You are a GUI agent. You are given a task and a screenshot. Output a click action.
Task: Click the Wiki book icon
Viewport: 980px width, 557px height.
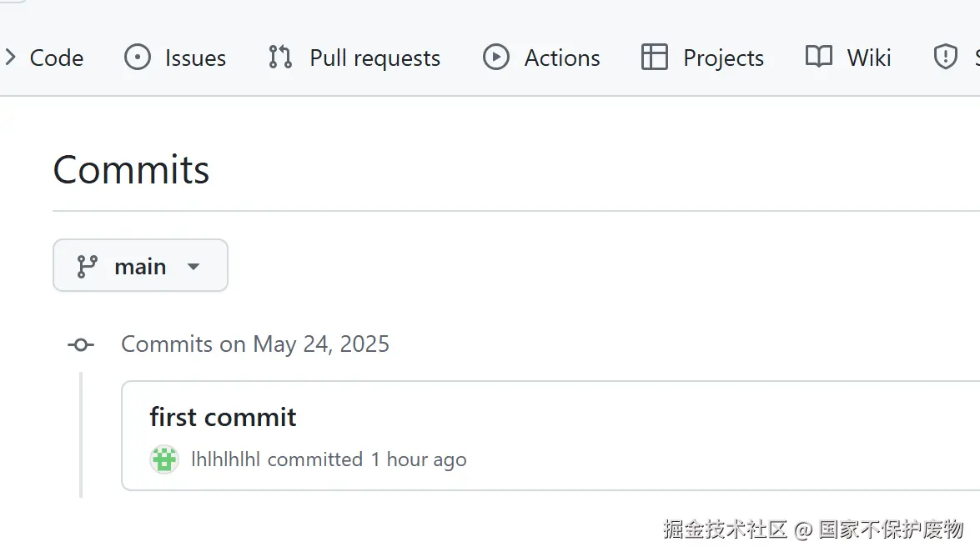click(819, 58)
